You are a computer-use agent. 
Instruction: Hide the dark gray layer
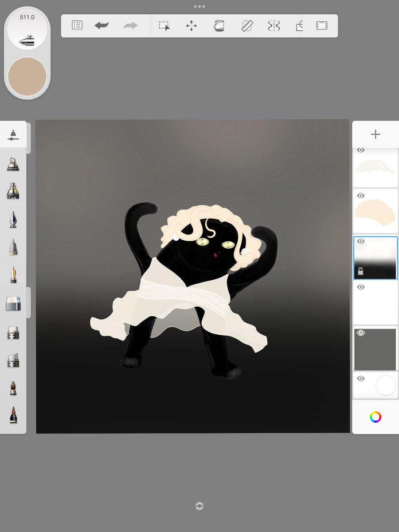coord(360,333)
